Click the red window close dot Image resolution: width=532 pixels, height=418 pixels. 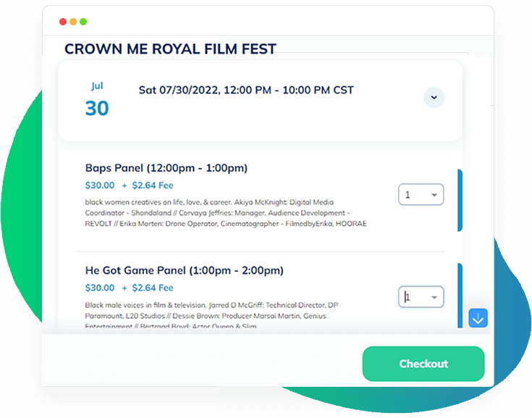pos(63,22)
